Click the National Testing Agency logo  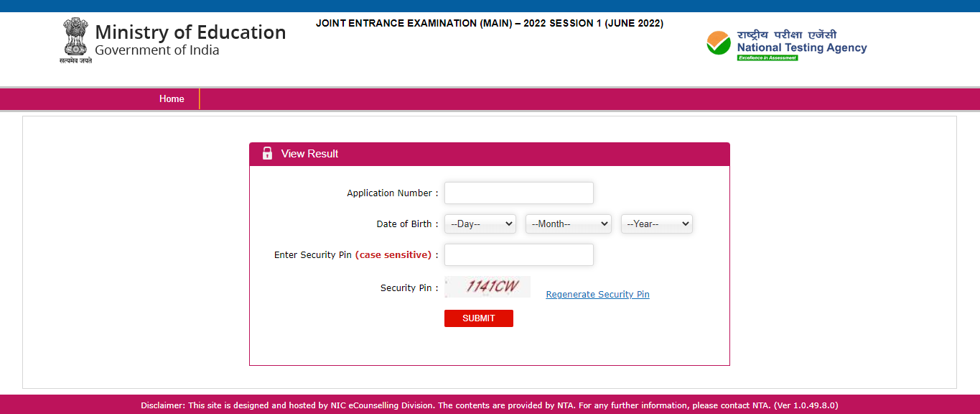pyautogui.click(x=787, y=45)
